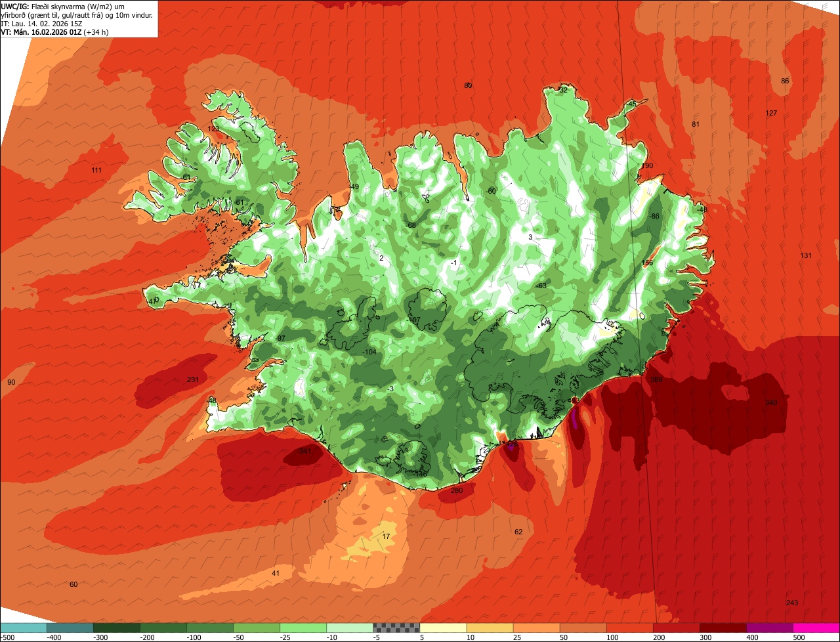Click the map value -107
Screen dimensions: 840x642
click(413, 320)
